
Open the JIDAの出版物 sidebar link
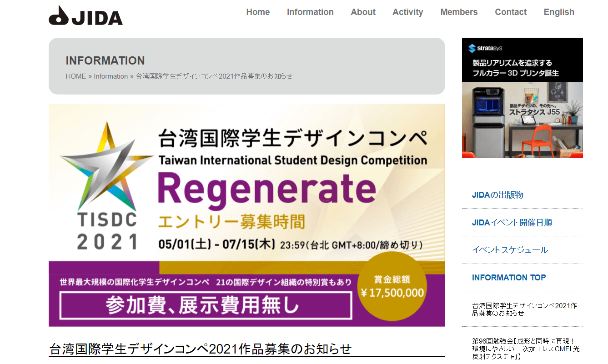497,195
